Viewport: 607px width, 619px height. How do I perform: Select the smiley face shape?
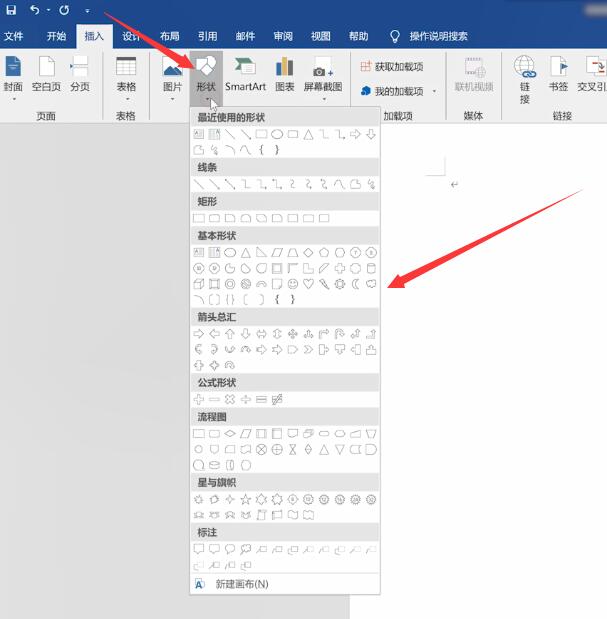point(292,284)
